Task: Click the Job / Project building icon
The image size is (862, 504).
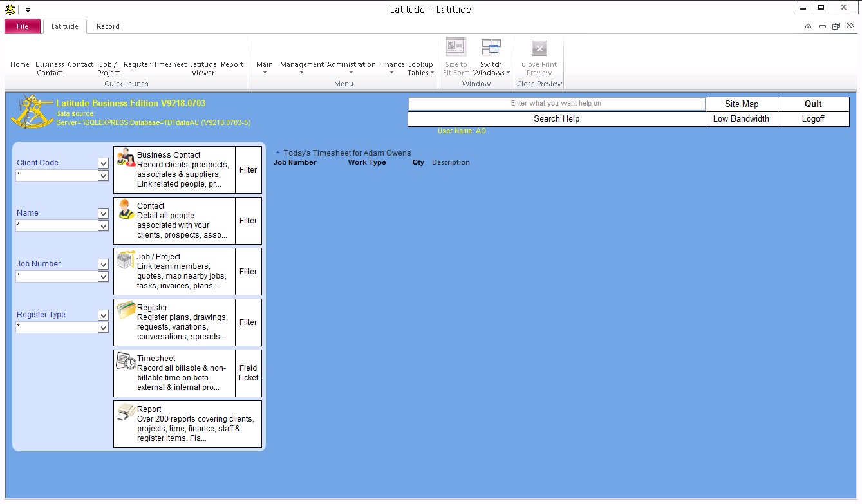Action: 126,260
